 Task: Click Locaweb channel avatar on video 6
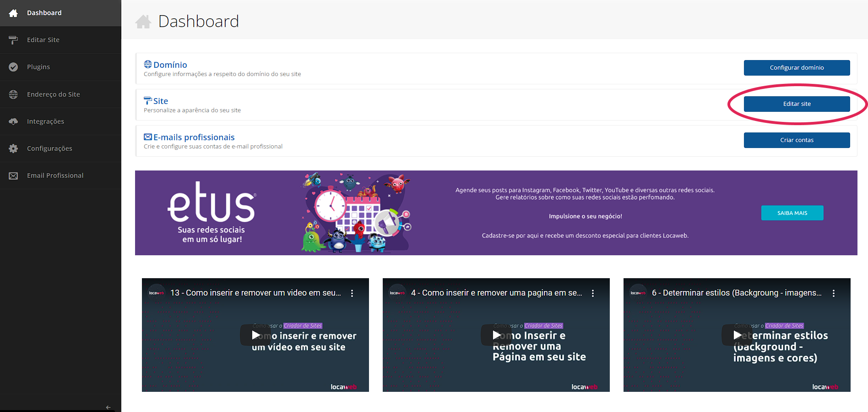[x=638, y=293]
